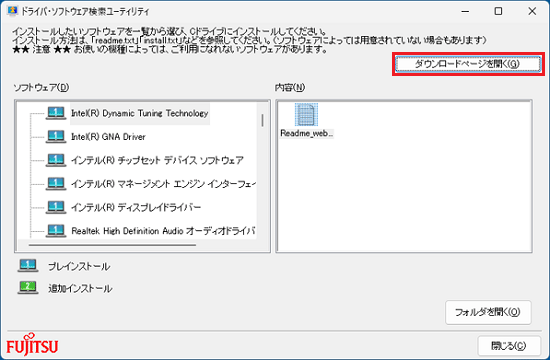Image resolution: width=550 pixels, height=360 pixels.
Task: Select Realtek High Definition Audio driver entry
Action: click(x=163, y=231)
